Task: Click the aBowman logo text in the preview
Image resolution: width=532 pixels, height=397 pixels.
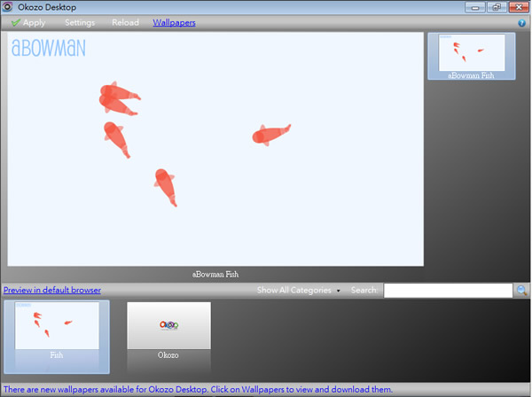Action: tap(49, 48)
